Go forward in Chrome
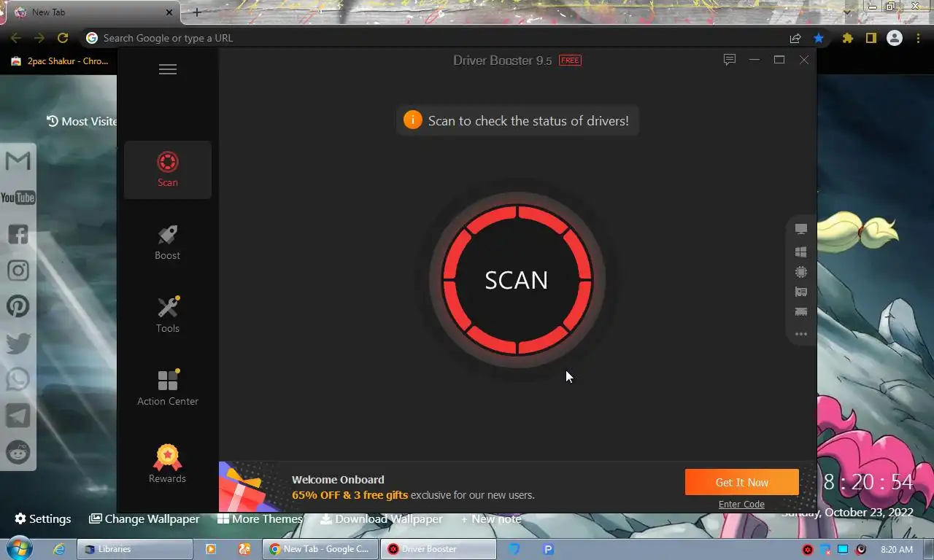Image resolution: width=934 pixels, height=560 pixels. [x=39, y=38]
